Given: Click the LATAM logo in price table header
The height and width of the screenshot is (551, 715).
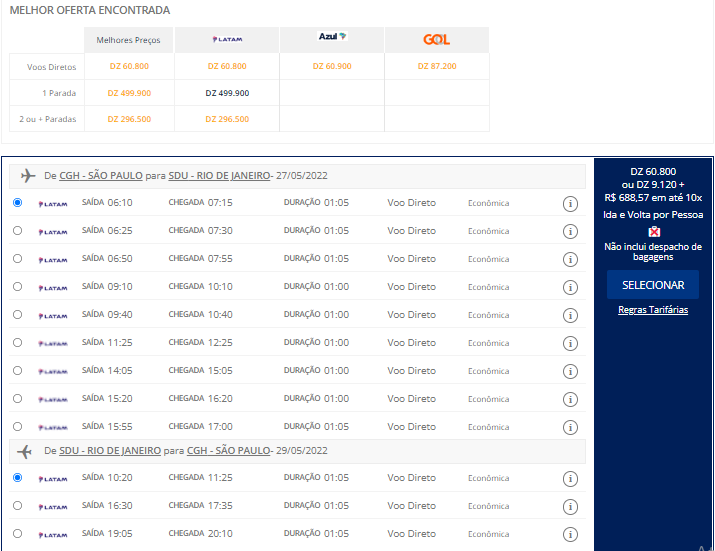Looking at the screenshot, I should pyautogui.click(x=227, y=40).
